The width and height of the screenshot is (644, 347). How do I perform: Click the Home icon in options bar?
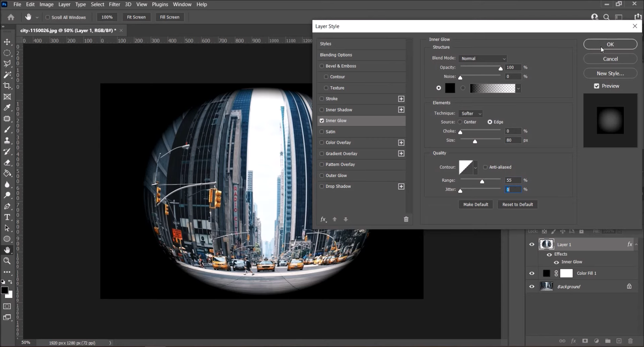11,17
